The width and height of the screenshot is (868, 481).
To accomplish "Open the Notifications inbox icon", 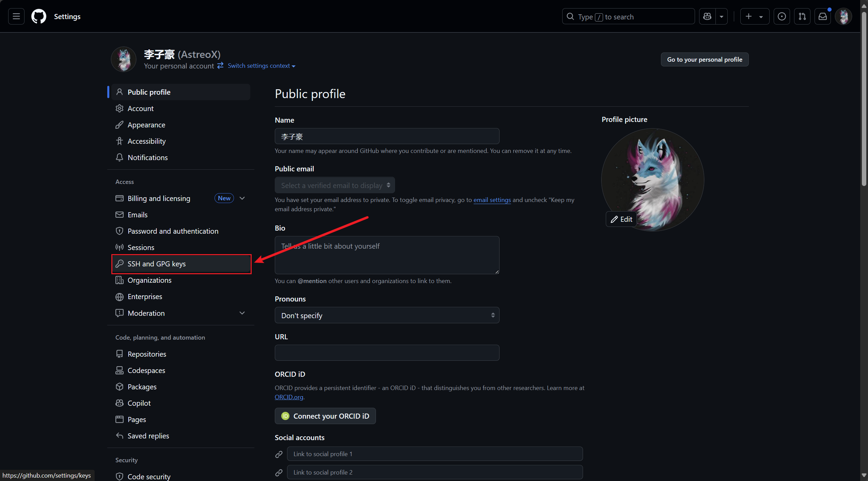I will (823, 16).
